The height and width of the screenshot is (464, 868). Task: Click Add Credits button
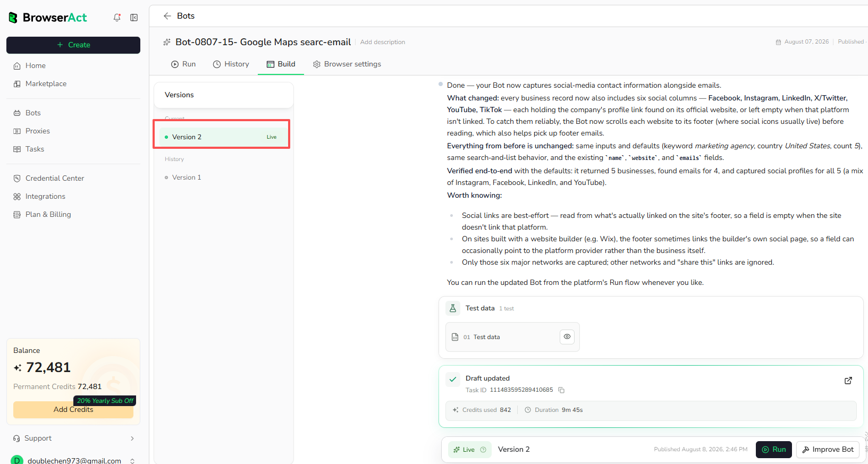(73, 410)
